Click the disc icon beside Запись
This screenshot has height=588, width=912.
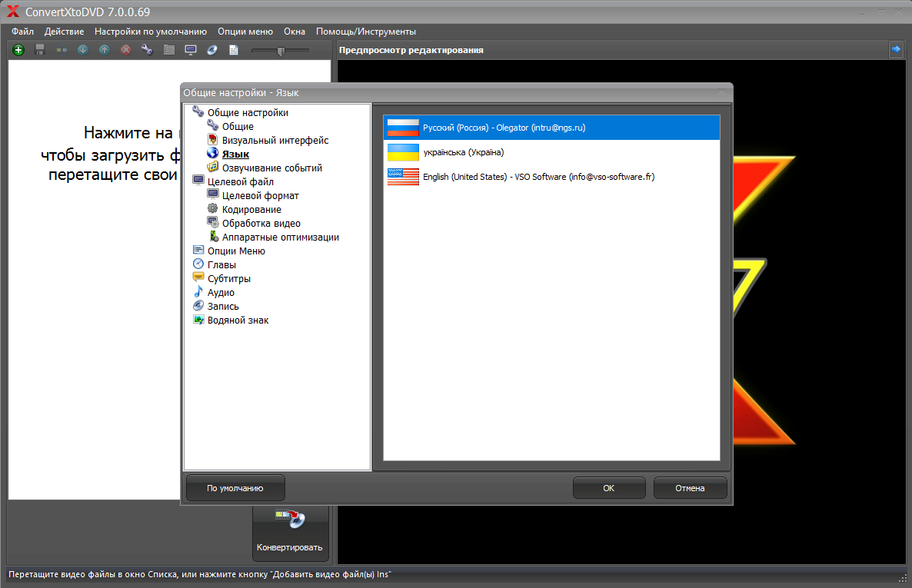click(x=198, y=305)
